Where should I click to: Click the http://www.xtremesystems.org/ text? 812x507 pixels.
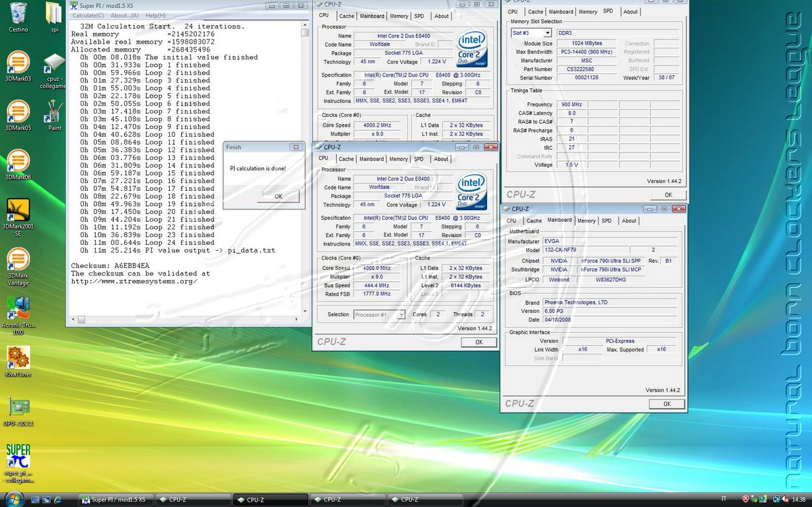point(134,281)
